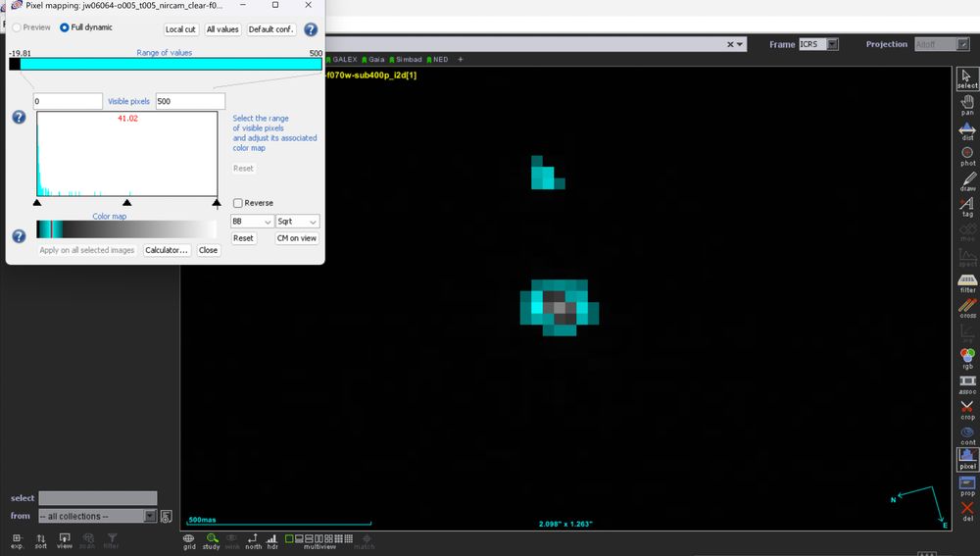Open the assoc image association tool
The image size is (980, 556).
967,384
